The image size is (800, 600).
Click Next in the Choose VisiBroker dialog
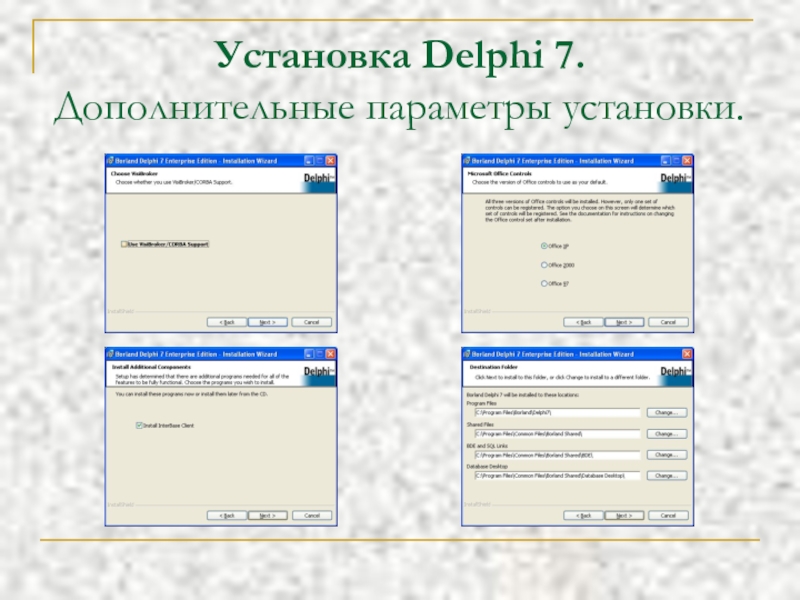tap(267, 322)
